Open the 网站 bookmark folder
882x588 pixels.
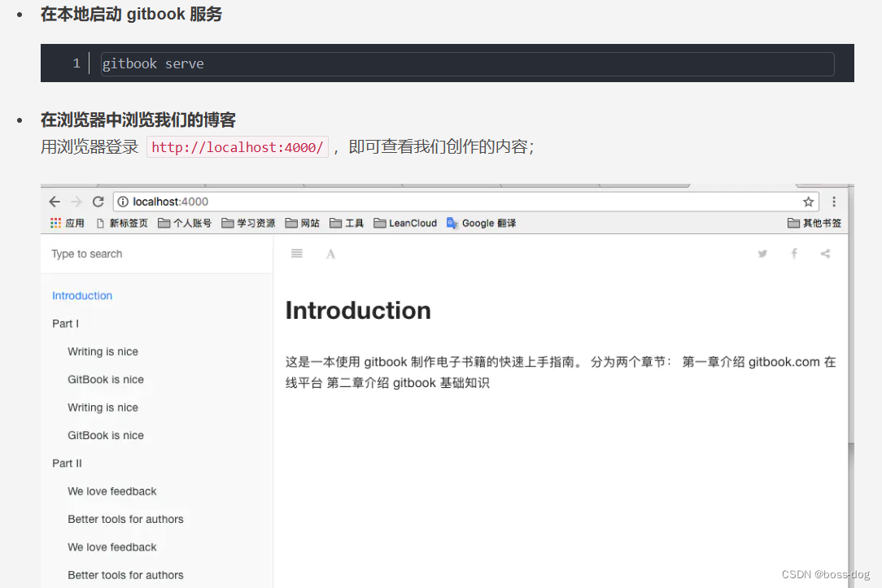(x=302, y=223)
